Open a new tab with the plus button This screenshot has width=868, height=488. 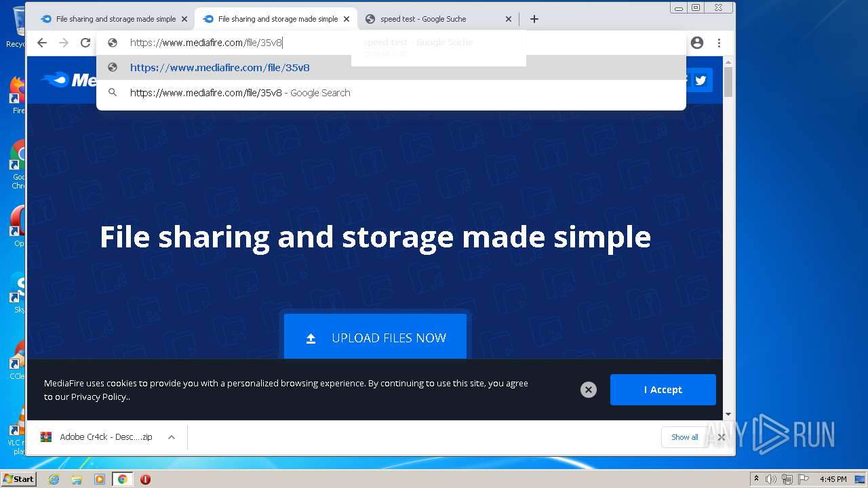click(x=534, y=19)
